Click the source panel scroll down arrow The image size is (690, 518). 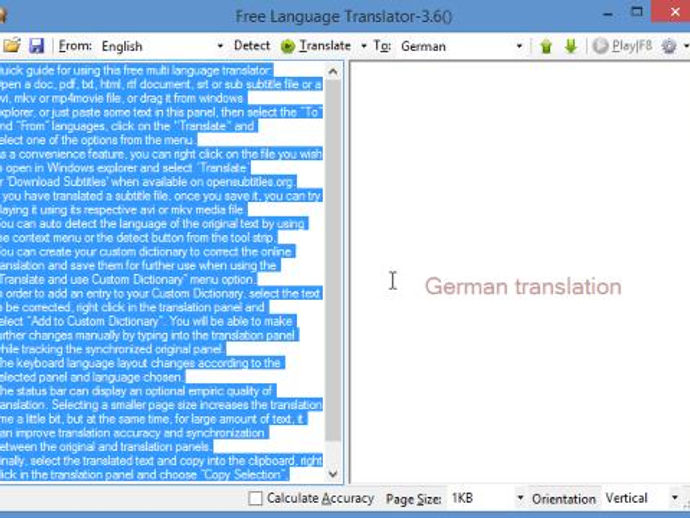[333, 474]
